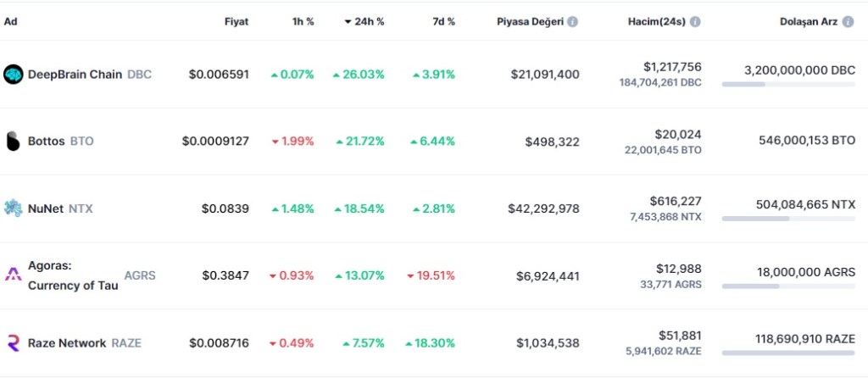Click the NuNet coin logo
This screenshot has height=378, width=868.
tap(13, 208)
